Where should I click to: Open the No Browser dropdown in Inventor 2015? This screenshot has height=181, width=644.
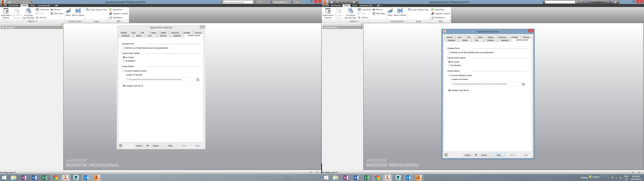pos(331,27)
